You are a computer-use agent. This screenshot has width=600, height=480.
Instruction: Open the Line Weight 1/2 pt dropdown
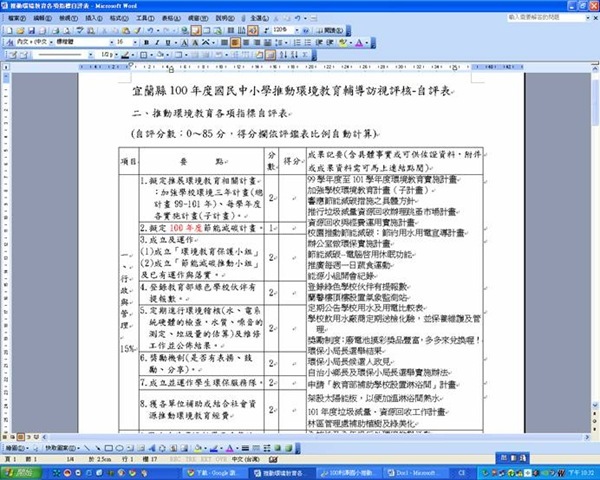coord(117,55)
